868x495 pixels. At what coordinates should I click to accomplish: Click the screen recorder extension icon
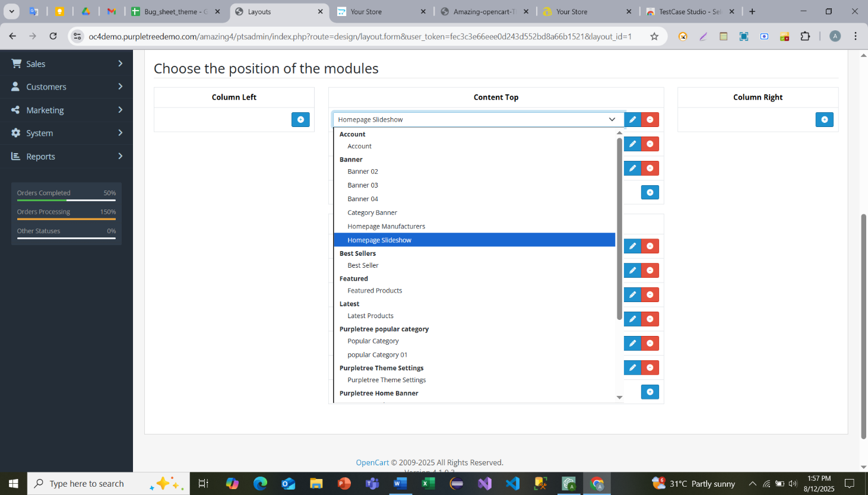(x=764, y=36)
